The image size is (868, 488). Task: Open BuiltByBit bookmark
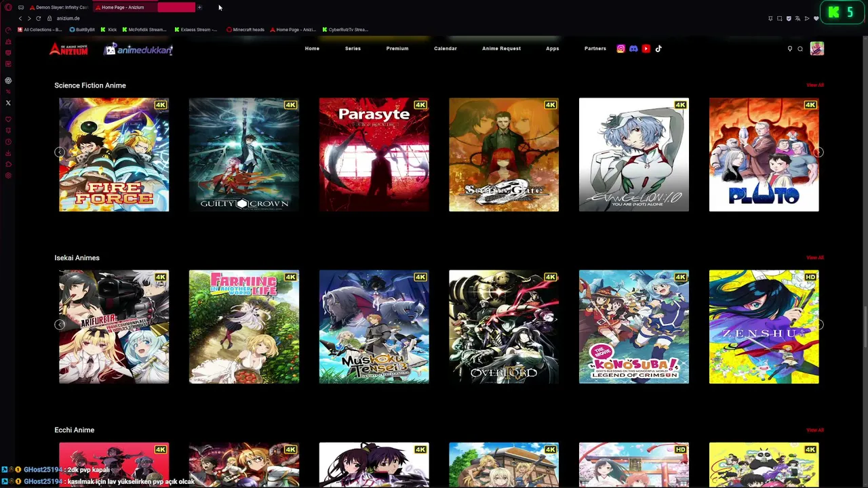point(82,30)
